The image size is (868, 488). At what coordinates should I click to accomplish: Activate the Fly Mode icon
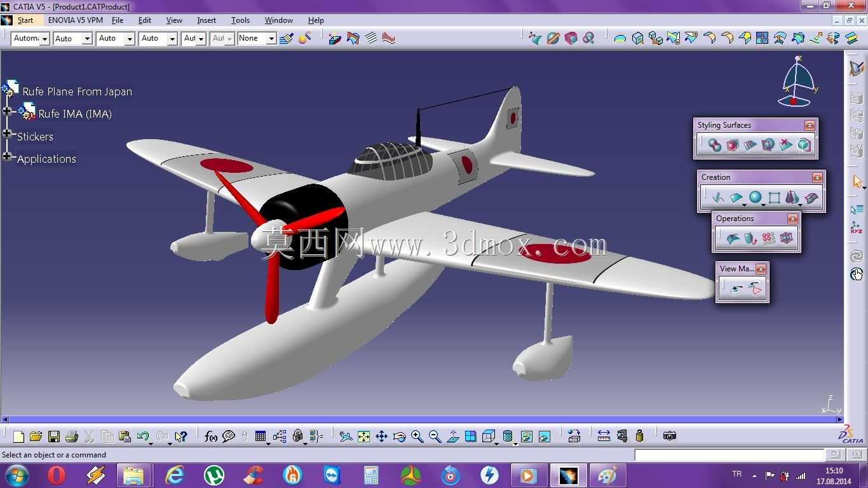346,437
